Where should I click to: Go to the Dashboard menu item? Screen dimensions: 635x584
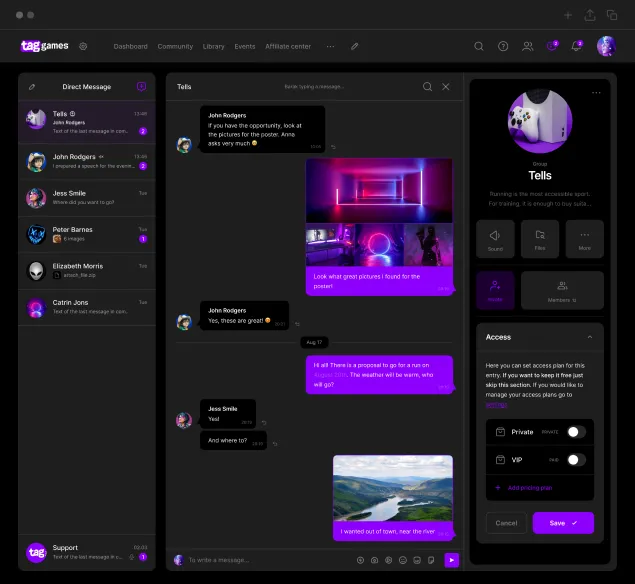point(130,46)
